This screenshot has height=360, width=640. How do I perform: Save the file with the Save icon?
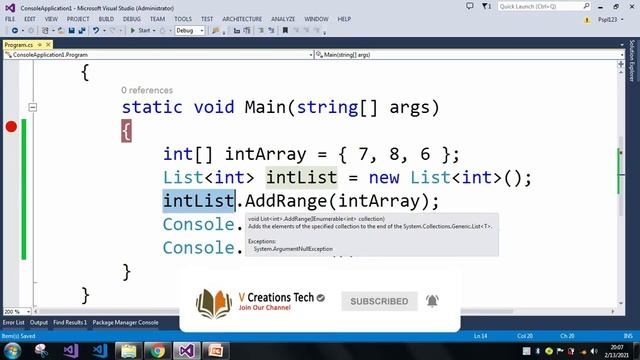71,31
